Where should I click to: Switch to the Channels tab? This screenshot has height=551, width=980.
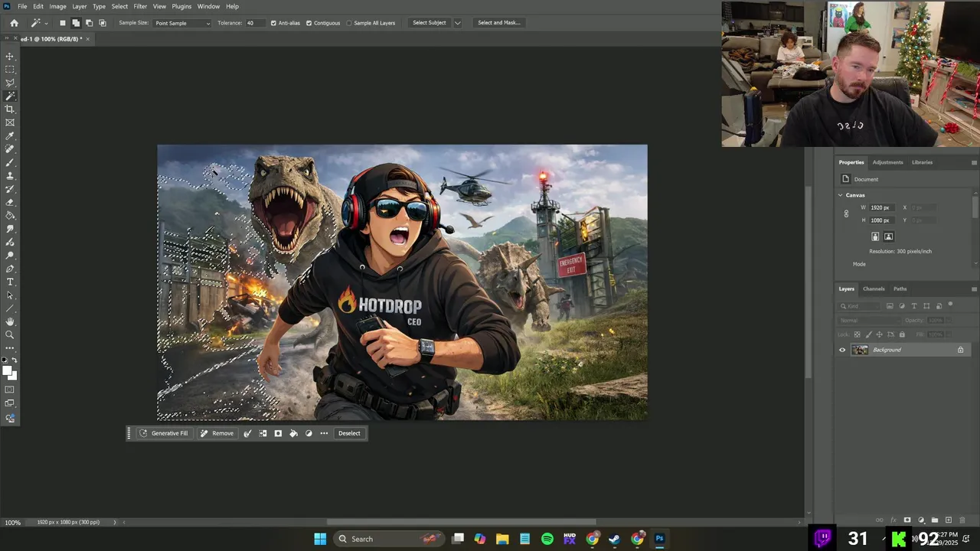[x=874, y=289]
